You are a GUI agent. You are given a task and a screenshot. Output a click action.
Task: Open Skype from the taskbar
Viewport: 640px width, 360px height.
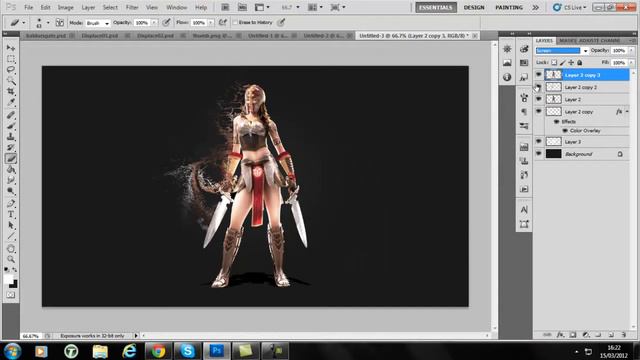tap(187, 351)
